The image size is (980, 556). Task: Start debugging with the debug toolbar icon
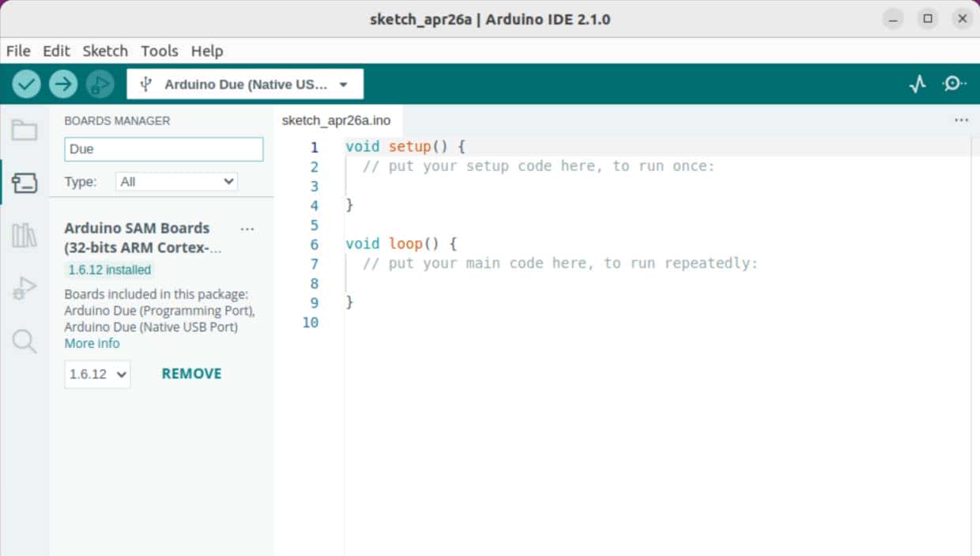[100, 83]
